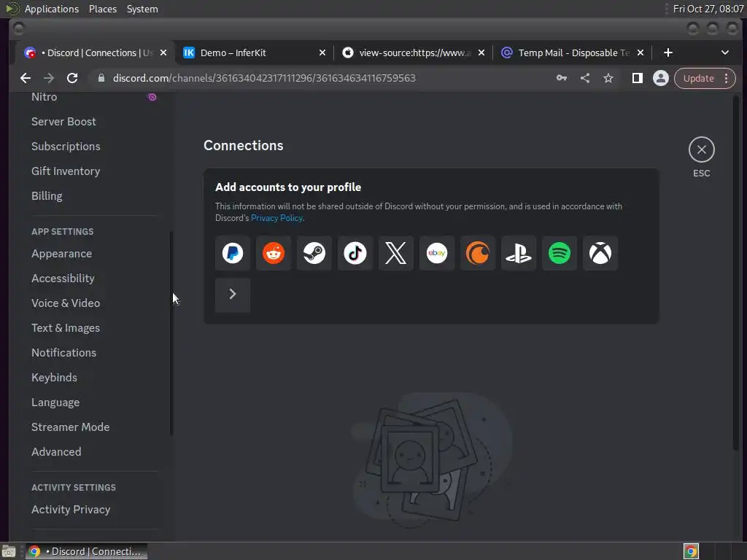Open Advanced settings
Screen dimensions: 747x560
click(x=94, y=452)
